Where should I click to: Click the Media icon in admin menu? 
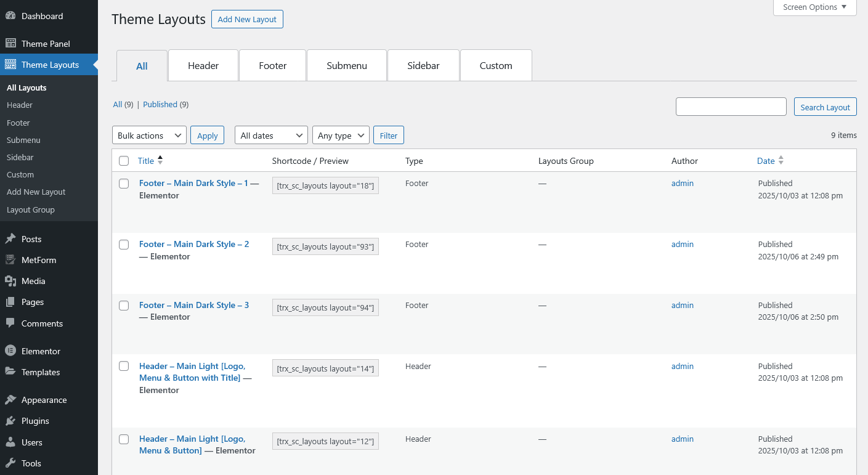coord(10,281)
